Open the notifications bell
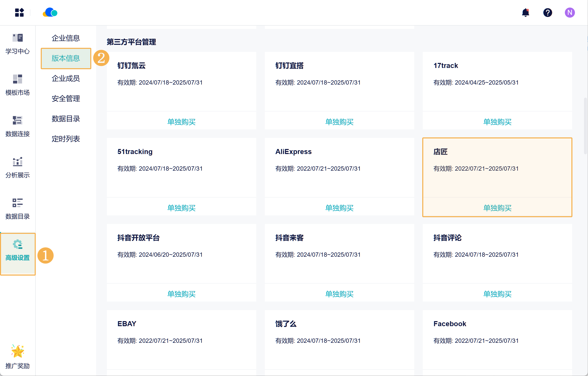Image resolution: width=588 pixels, height=376 pixels. tap(525, 13)
